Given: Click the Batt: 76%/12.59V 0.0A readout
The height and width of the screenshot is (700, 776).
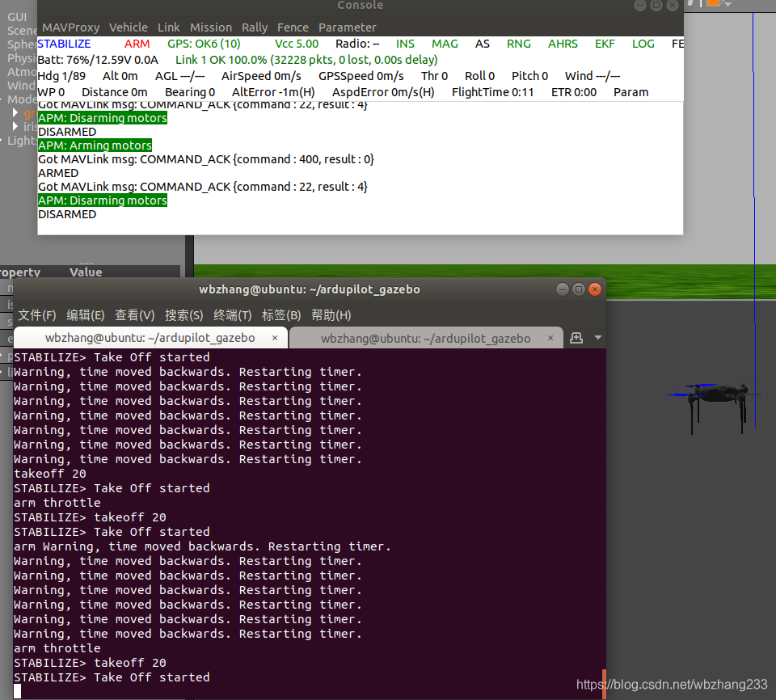Looking at the screenshot, I should 98,60.
